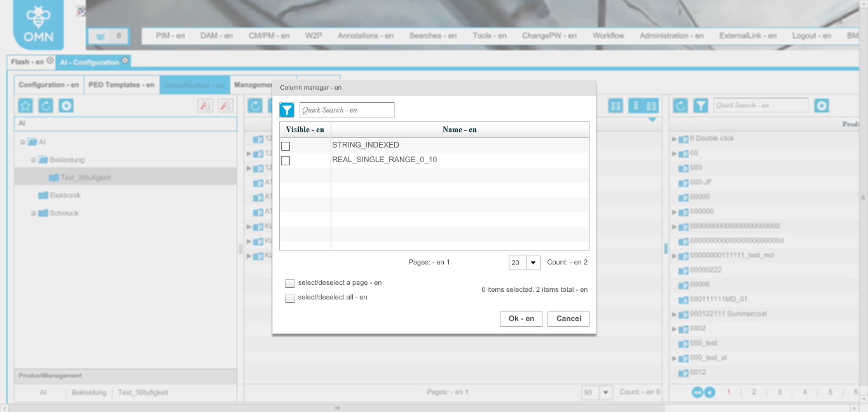Open the PIM - en menu
This screenshot has width=868, height=412.
169,36
